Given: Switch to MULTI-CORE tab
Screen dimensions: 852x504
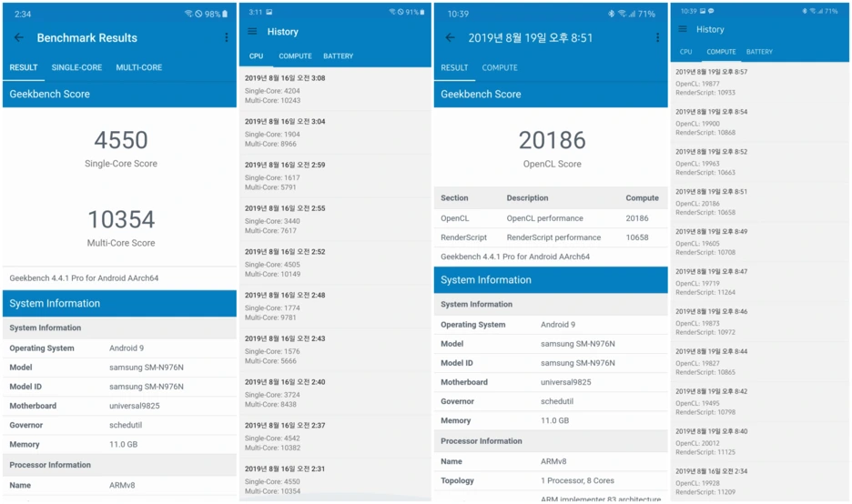Looking at the screenshot, I should tap(138, 67).
